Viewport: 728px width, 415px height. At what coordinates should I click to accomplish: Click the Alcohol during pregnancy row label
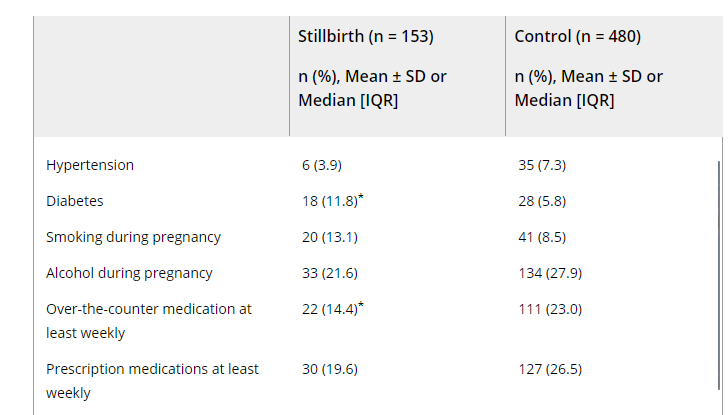pyautogui.click(x=129, y=273)
